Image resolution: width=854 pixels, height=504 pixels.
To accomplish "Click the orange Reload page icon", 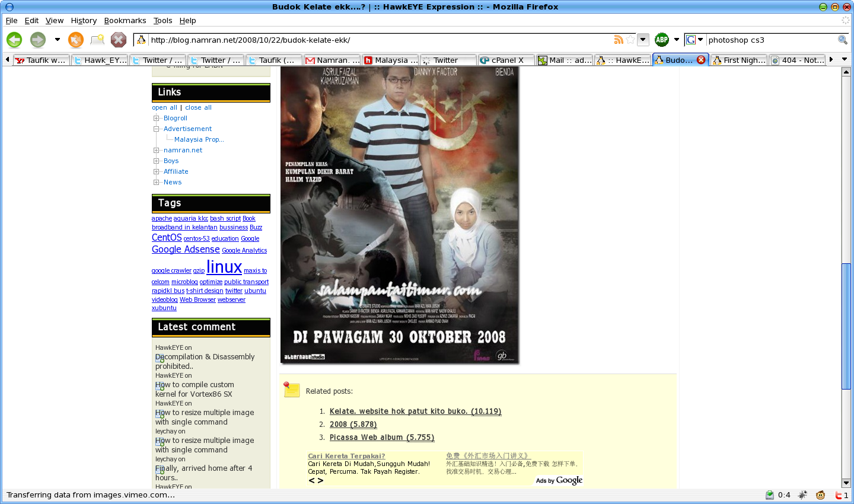I will [76, 40].
